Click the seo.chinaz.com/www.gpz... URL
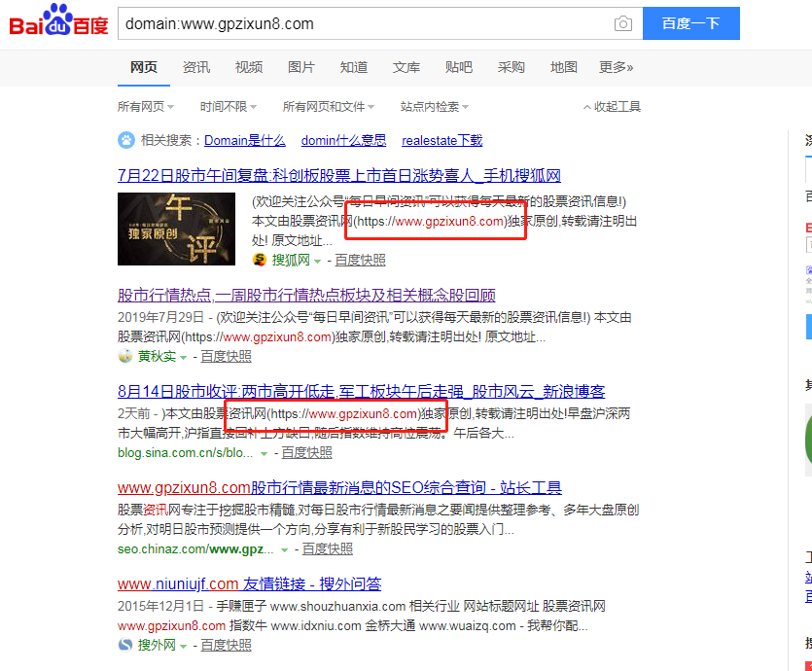This screenshot has width=812, height=671. (195, 548)
